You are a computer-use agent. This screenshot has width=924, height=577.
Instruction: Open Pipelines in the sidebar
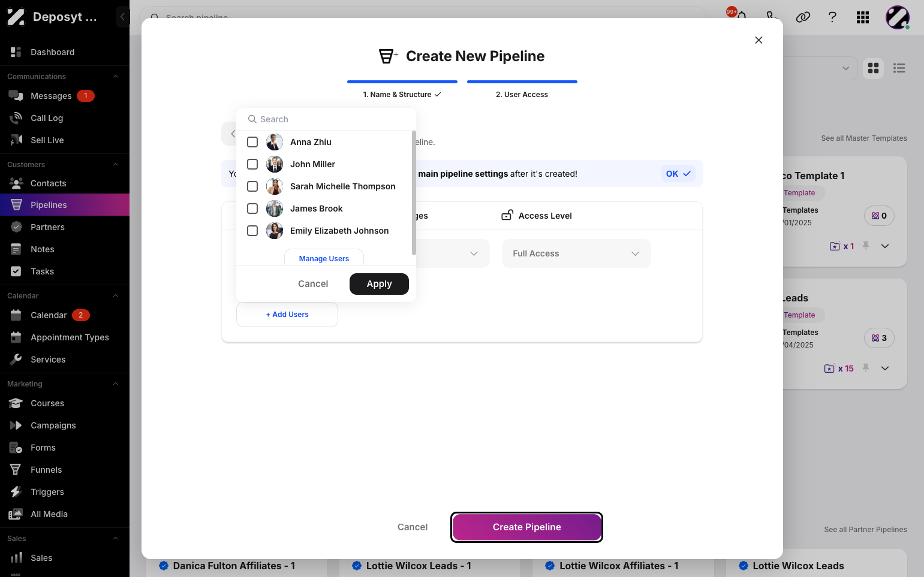pos(65,205)
